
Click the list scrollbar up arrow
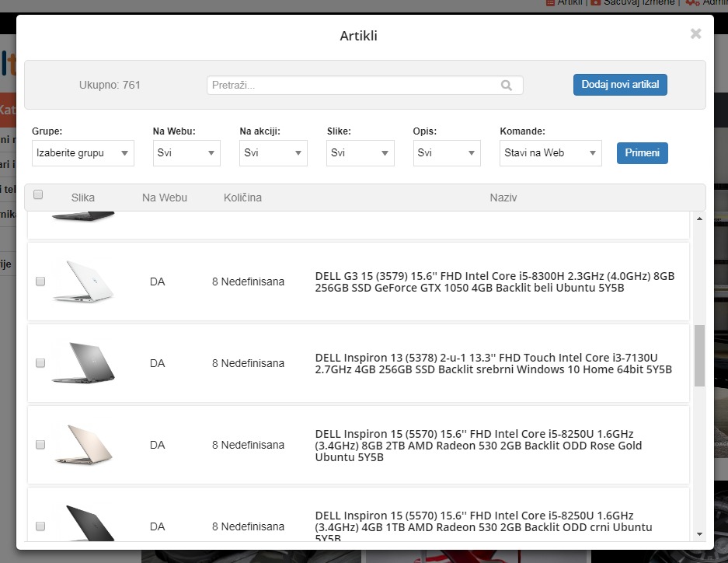click(x=700, y=219)
